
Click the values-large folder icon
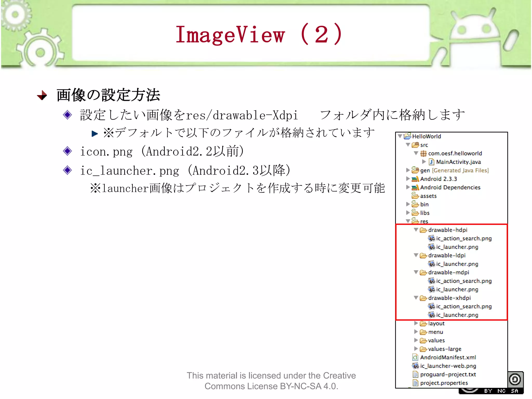423,349
